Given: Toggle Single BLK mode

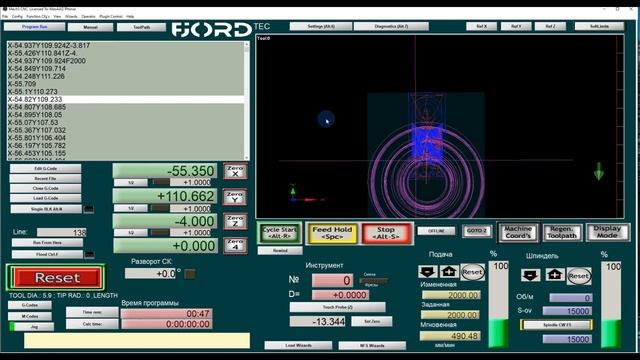Looking at the screenshot, I should pyautogui.click(x=46, y=209).
